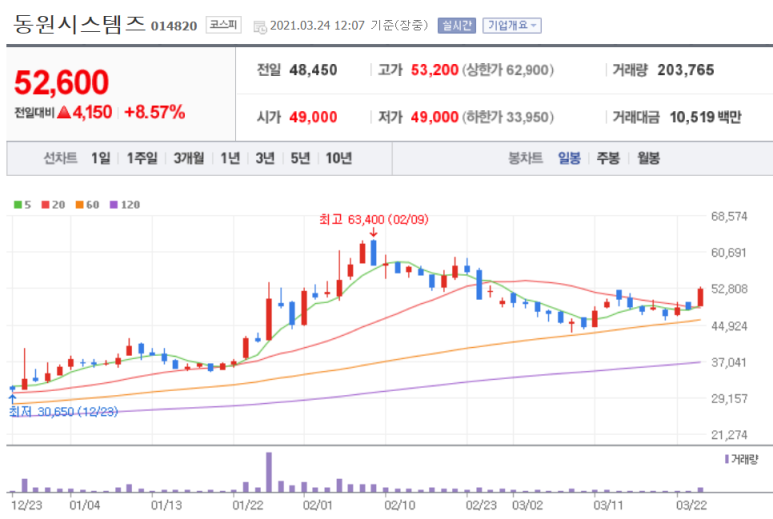
Task: Click the 03/22 x-axis date label
Action: tap(691, 505)
